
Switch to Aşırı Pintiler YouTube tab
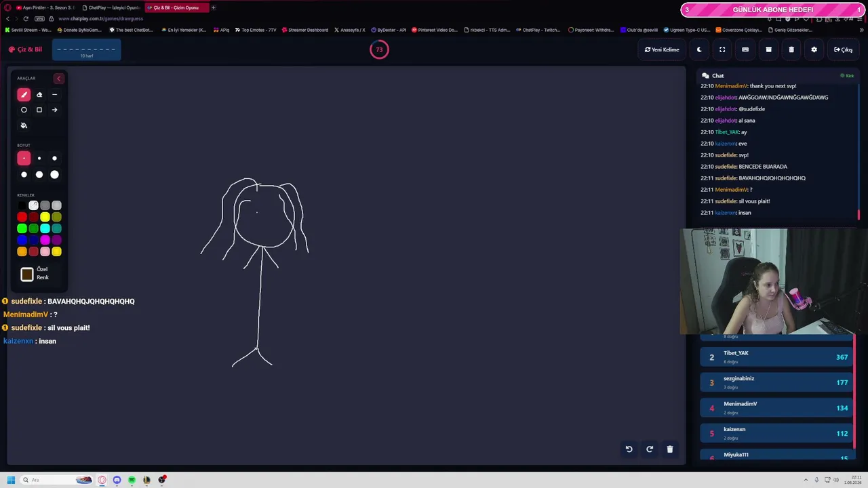tap(45, 7)
